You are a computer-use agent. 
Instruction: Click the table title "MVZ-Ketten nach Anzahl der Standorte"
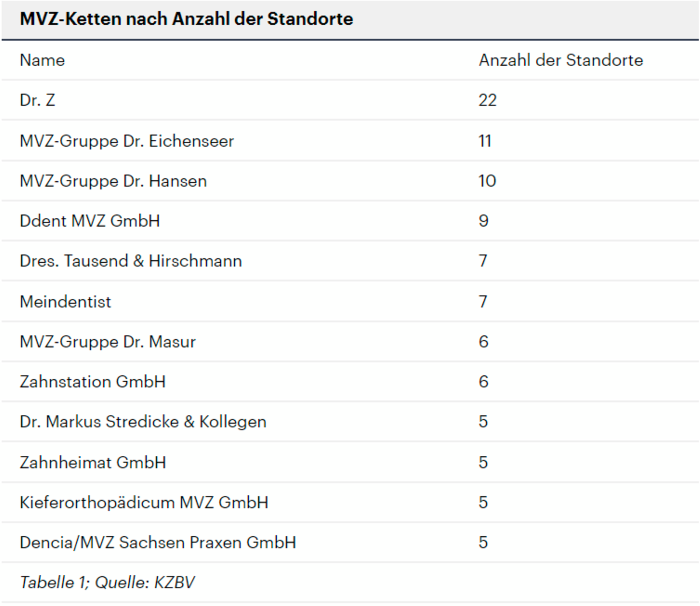(186, 19)
